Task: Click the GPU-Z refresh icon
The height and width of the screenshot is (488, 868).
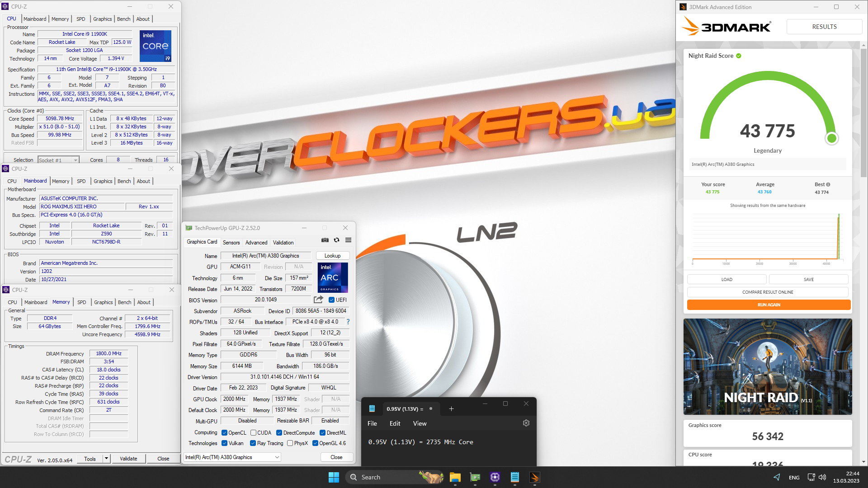Action: click(336, 240)
